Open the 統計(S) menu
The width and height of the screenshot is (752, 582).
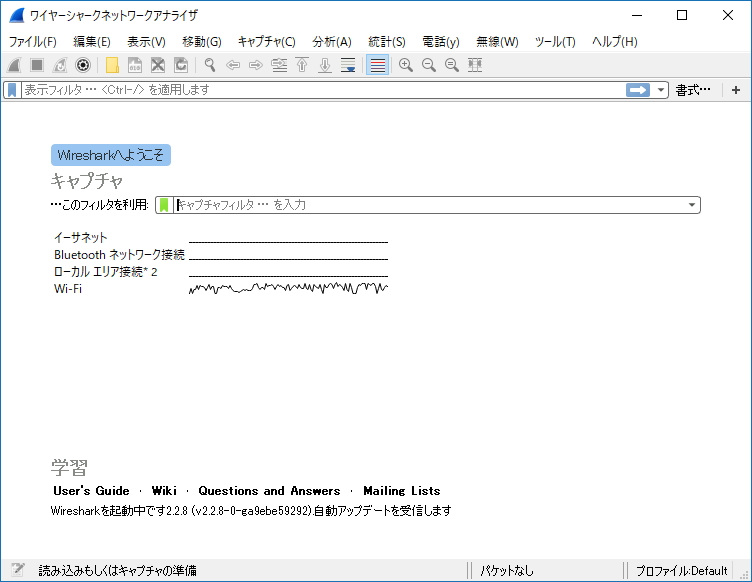(x=387, y=42)
